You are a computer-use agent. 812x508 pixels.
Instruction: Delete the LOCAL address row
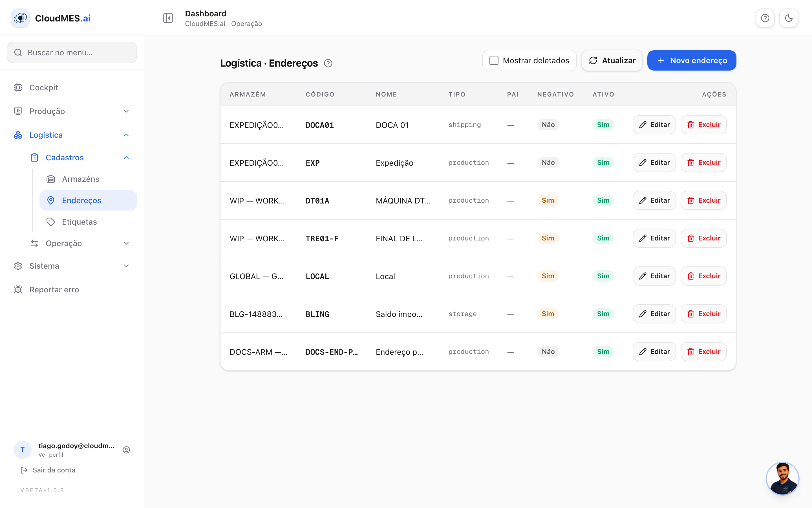(x=703, y=276)
